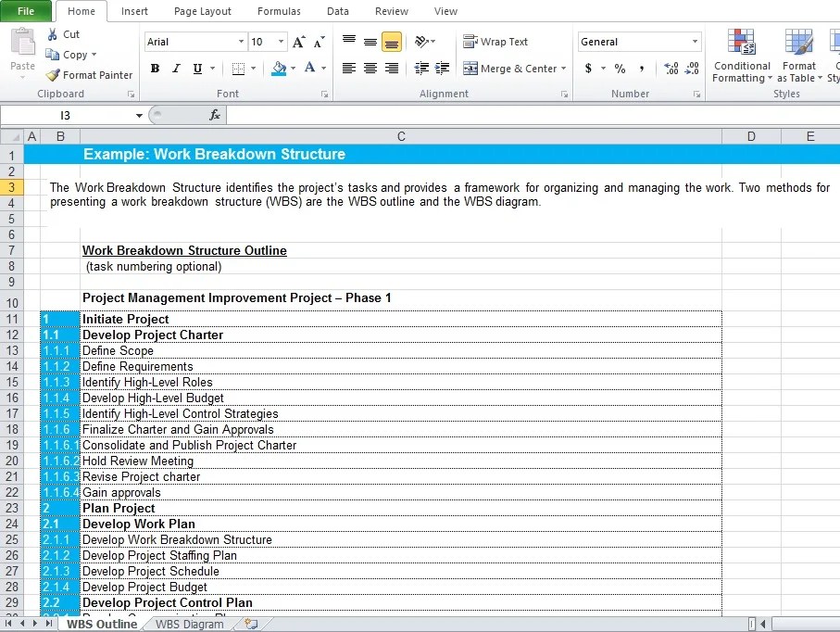The image size is (840, 632).
Task: Select cell 'Define Requirements'
Action: pyautogui.click(x=401, y=366)
